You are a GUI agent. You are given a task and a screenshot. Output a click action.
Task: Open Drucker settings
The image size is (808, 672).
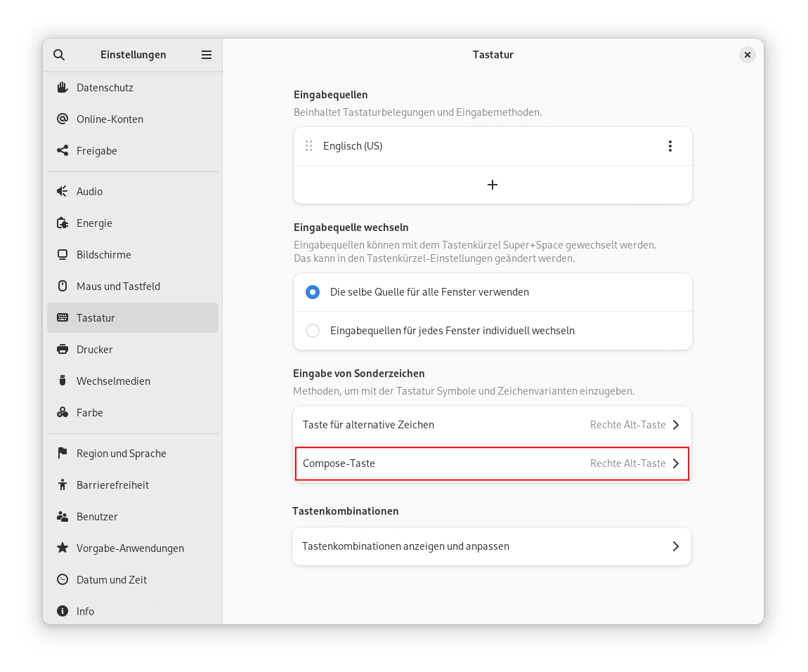(133, 349)
